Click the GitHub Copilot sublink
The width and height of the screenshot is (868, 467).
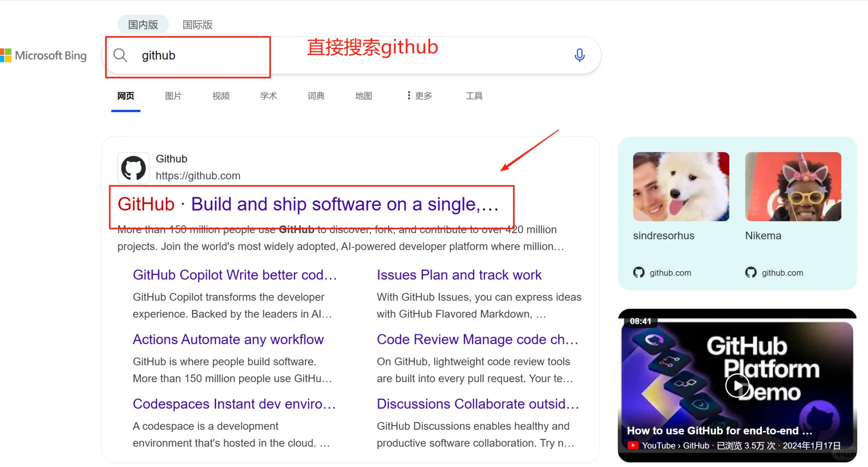(x=235, y=275)
